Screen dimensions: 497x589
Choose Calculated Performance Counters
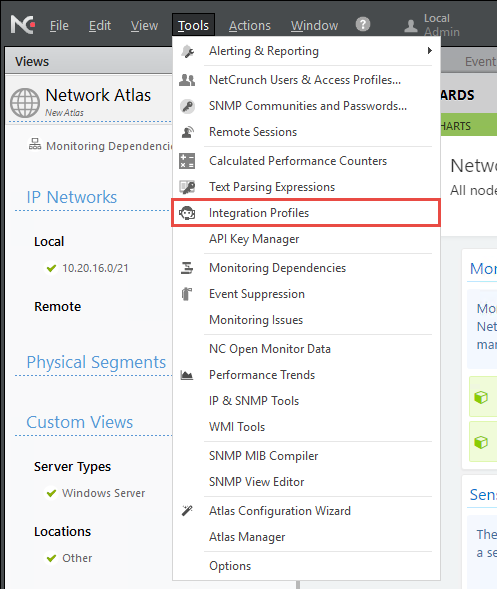306,161
